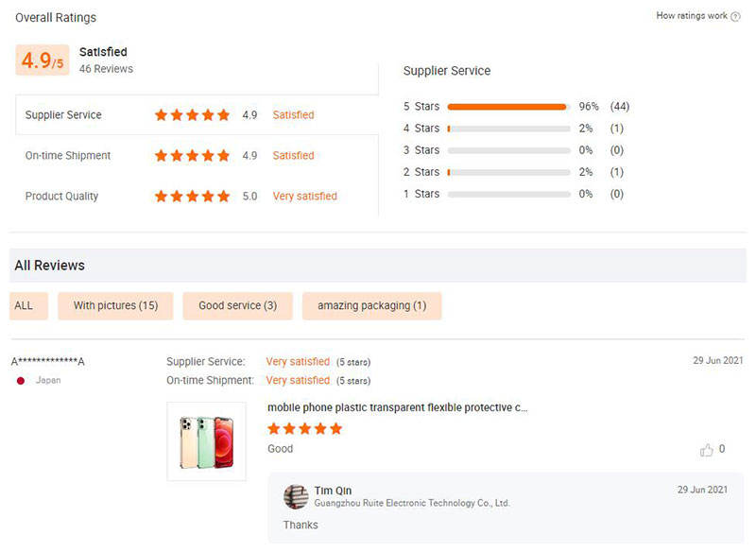
Task: Open the phone case product thumbnail
Action: 206,441
